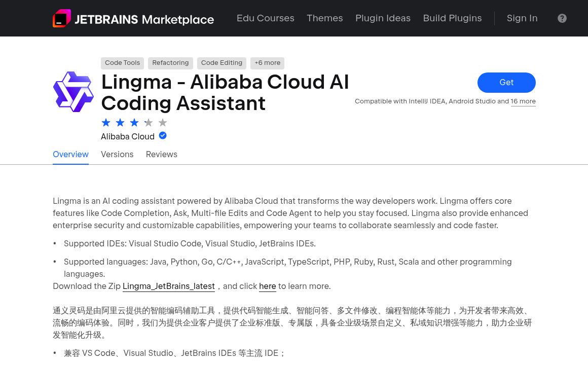Open the help question mark icon
Screen dimensions: 588x365
(x=562, y=18)
